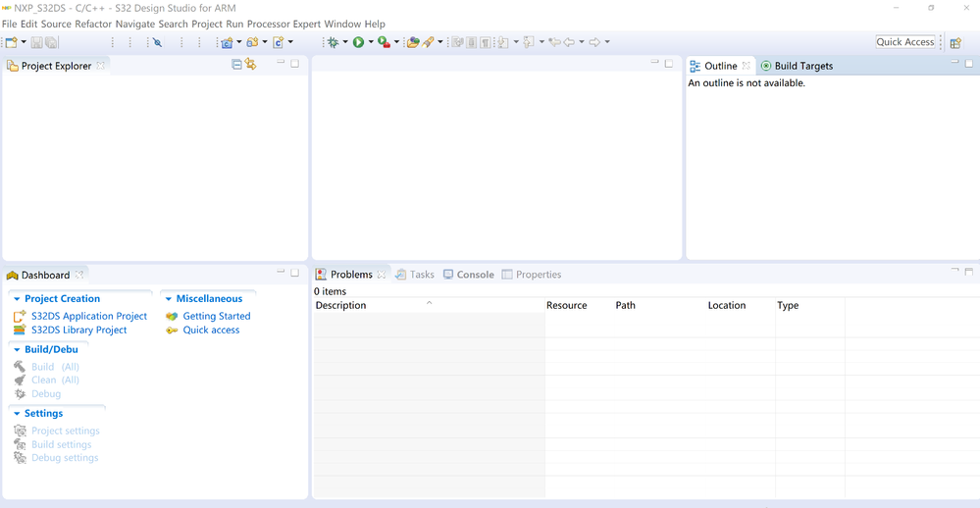Screen dimensions: 980x508
Task: Click the Previous Annotation toolbar icon
Action: click(529, 42)
